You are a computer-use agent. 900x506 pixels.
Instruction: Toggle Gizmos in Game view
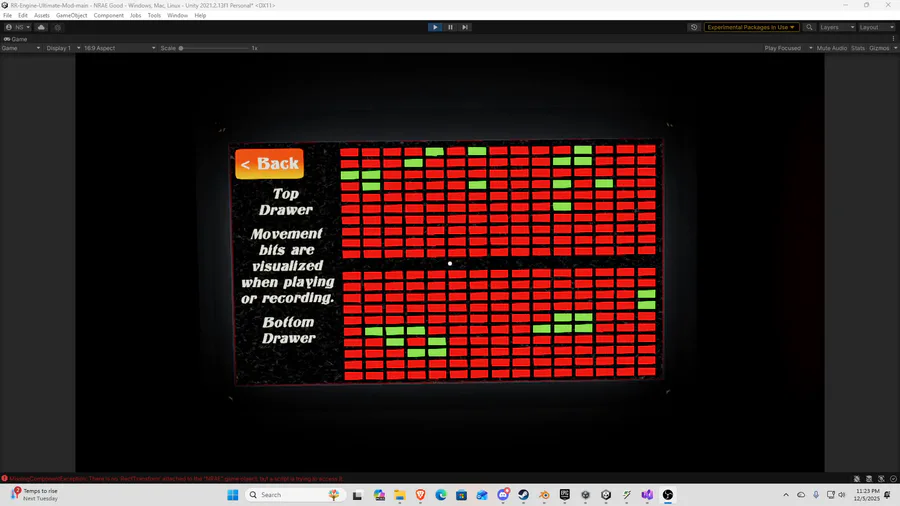[879, 48]
